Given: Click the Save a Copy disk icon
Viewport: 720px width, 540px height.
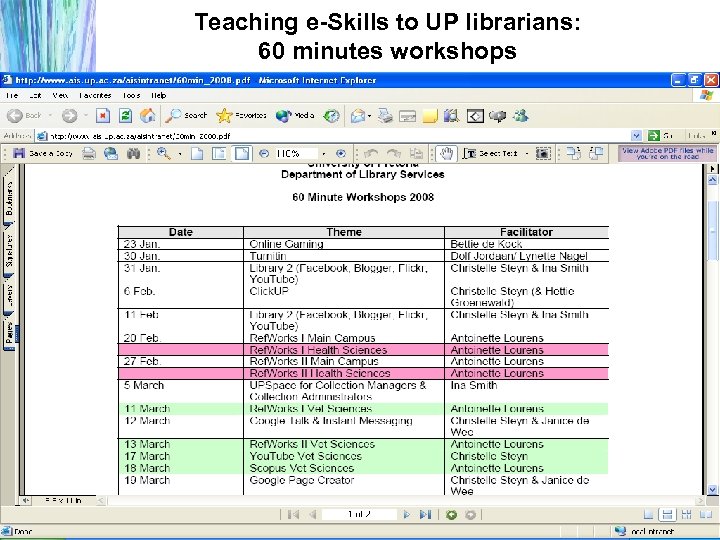Looking at the screenshot, I should (19, 153).
